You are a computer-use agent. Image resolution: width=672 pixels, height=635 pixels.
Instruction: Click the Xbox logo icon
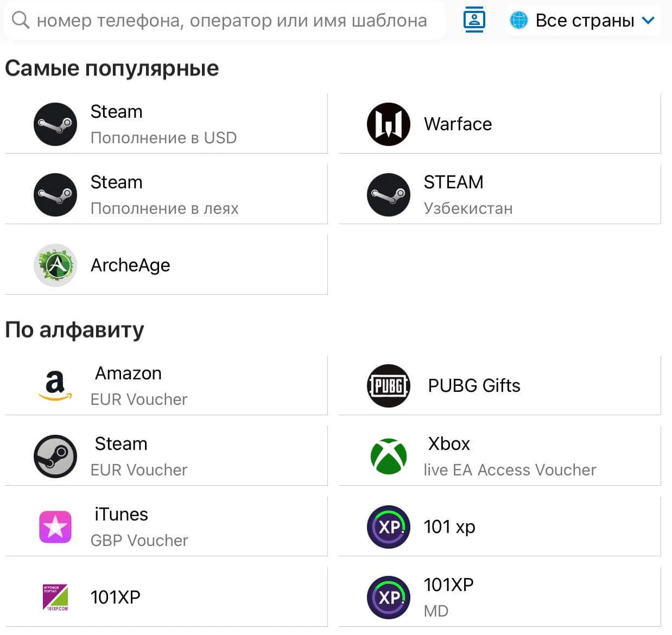click(389, 456)
